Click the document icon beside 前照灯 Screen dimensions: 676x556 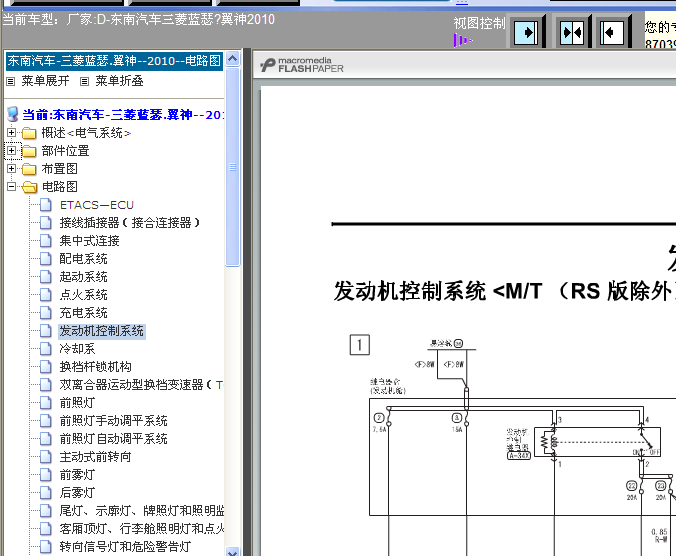(46, 403)
